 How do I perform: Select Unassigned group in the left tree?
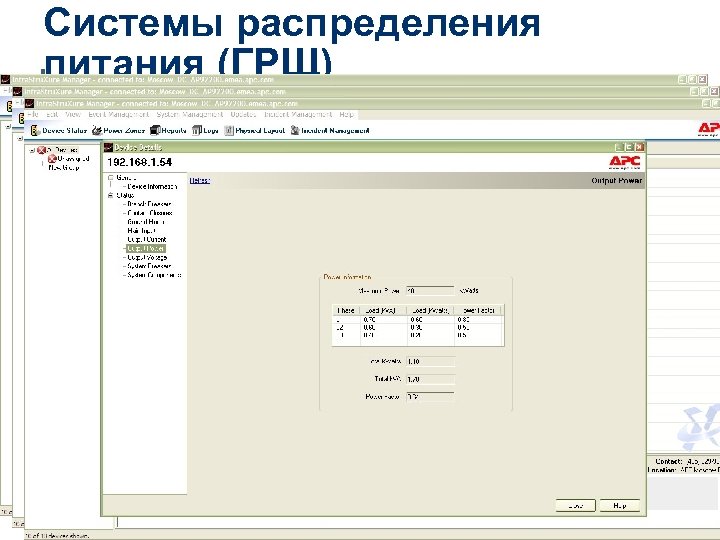[73, 159]
